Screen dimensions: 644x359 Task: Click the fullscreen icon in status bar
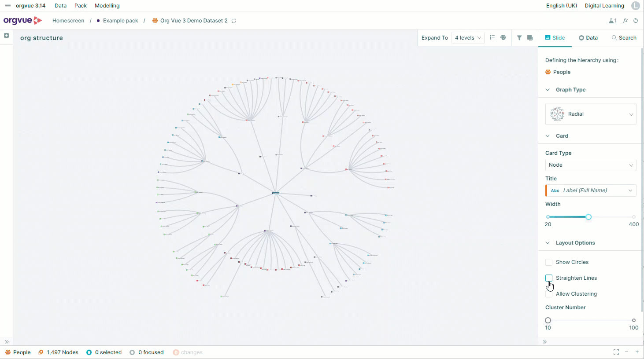coord(616,352)
